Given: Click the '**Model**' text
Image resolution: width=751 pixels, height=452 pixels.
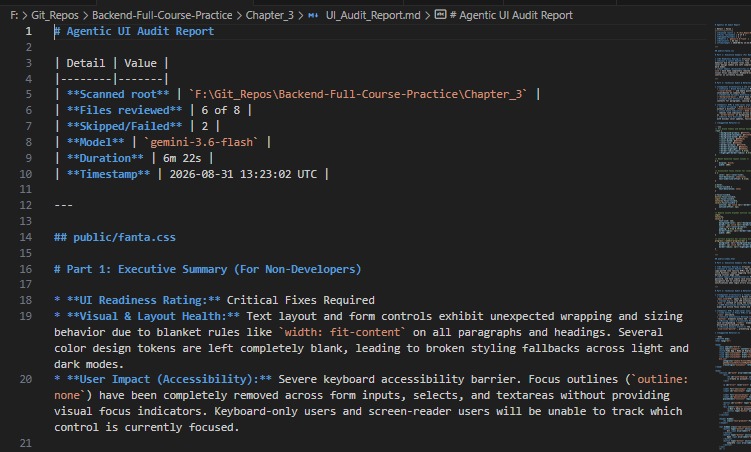Looking at the screenshot, I should click(x=95, y=142).
